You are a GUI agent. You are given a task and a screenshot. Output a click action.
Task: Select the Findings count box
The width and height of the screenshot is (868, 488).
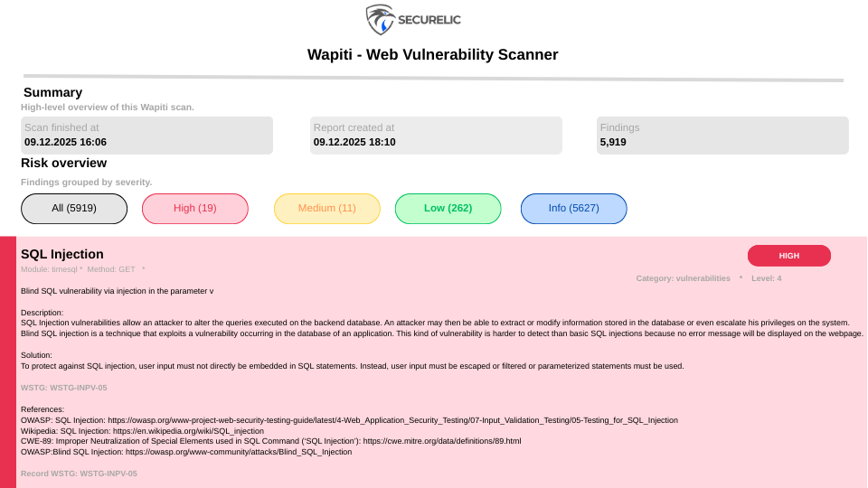click(x=722, y=136)
